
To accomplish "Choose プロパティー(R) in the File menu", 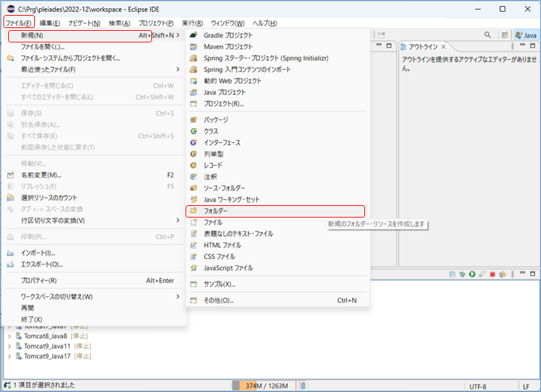I will tap(95, 280).
